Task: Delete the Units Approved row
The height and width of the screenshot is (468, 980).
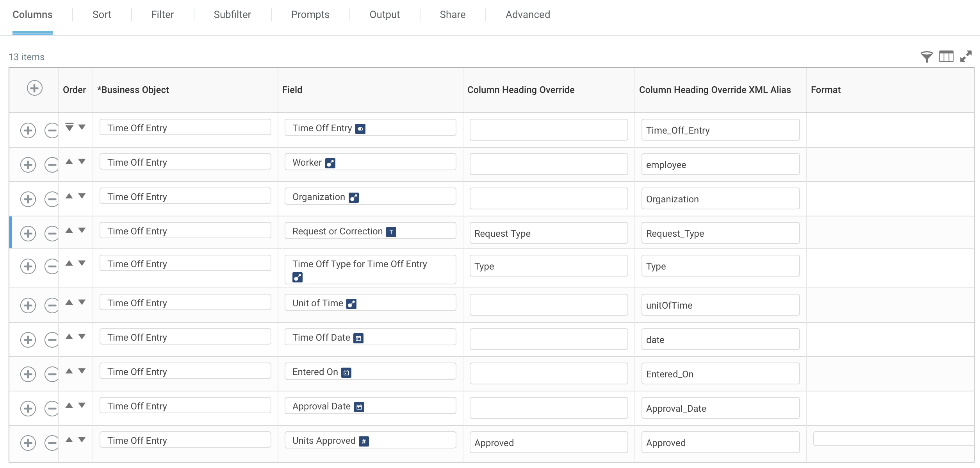Action: click(52, 443)
